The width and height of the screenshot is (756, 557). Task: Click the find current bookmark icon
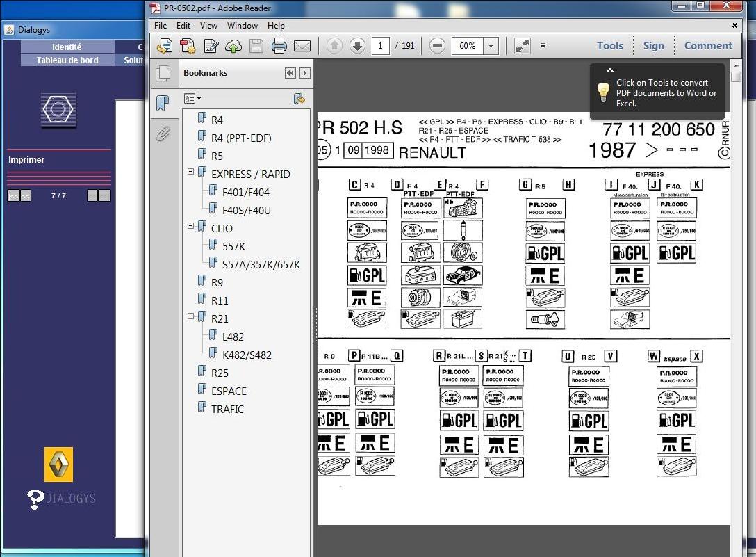[x=299, y=99]
